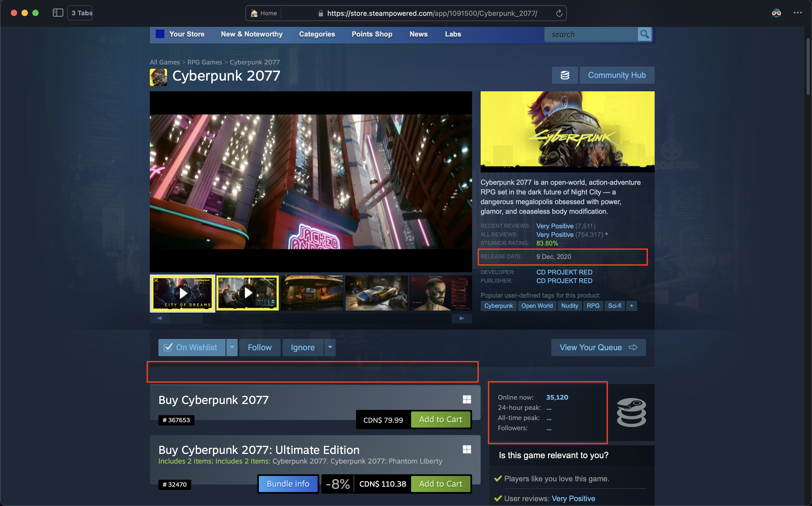Click the search magnifier icon
Image resolution: width=812 pixels, height=506 pixels.
pyautogui.click(x=644, y=34)
